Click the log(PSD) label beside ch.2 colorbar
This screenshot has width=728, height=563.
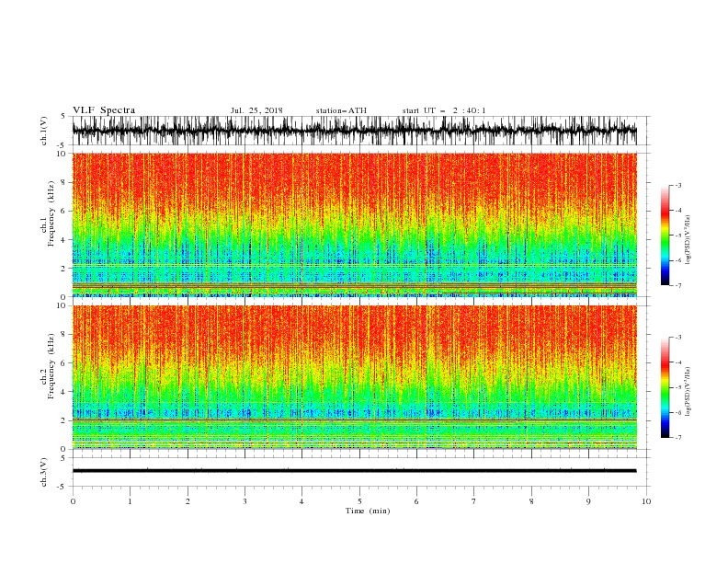688,391
